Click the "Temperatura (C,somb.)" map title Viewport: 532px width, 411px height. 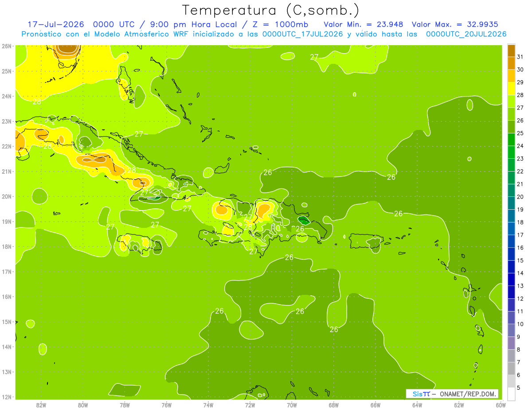tap(270, 11)
